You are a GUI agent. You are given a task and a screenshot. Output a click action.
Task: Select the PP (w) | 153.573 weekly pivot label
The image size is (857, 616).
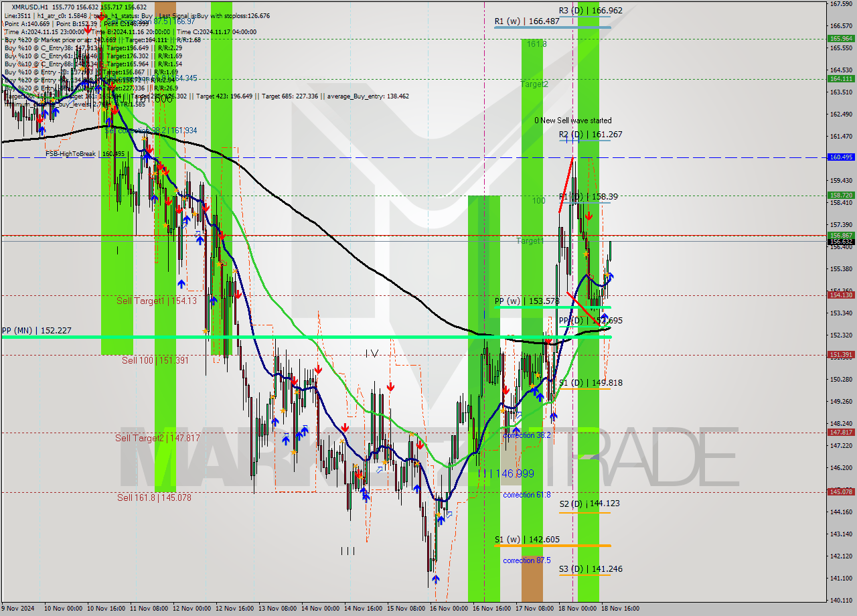pos(527,301)
